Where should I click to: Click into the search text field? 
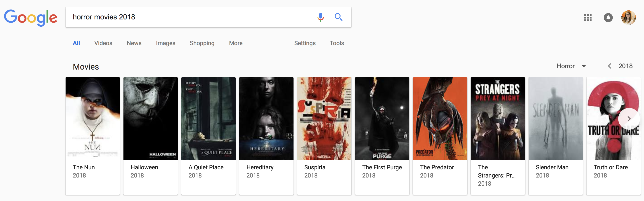190,17
